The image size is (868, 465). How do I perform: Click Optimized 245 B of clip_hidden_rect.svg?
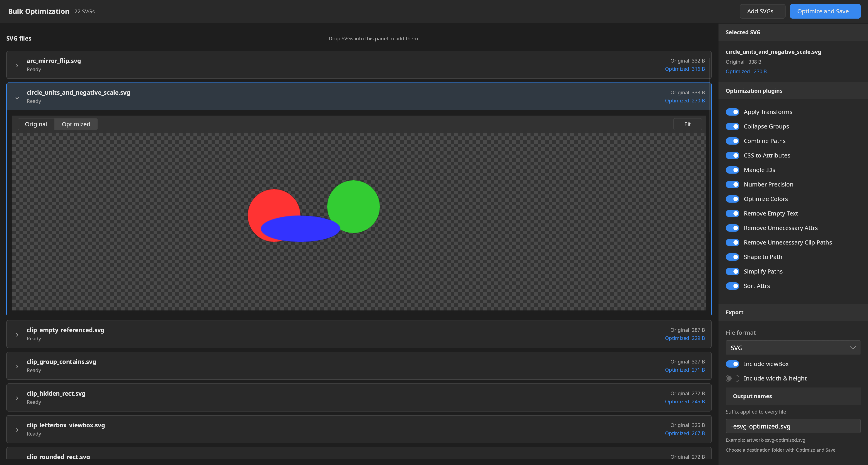685,401
